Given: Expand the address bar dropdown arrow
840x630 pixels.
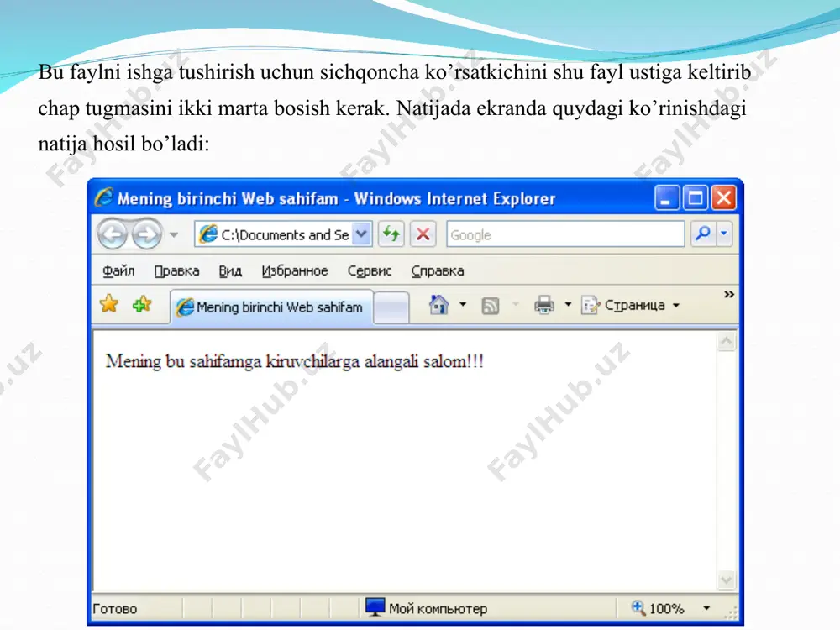Looking at the screenshot, I should click(362, 234).
